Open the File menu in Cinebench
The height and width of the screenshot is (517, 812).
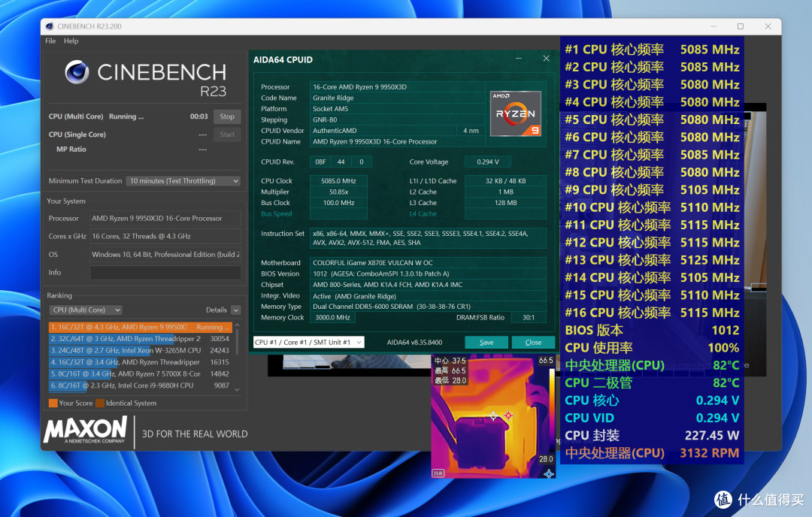50,41
